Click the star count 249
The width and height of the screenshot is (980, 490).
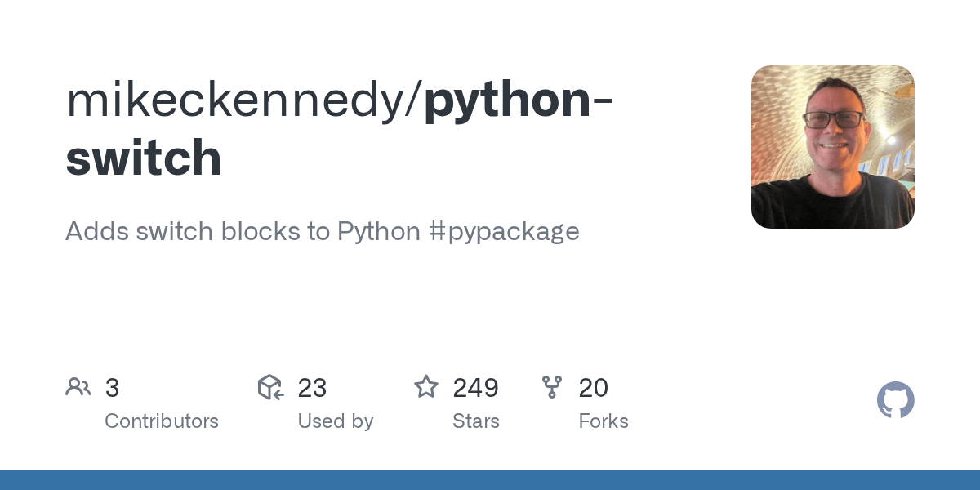tap(475, 388)
